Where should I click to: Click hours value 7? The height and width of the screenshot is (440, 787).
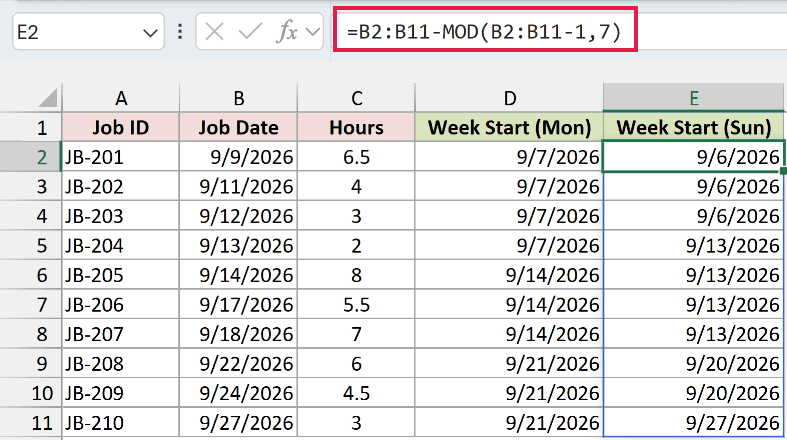356,334
